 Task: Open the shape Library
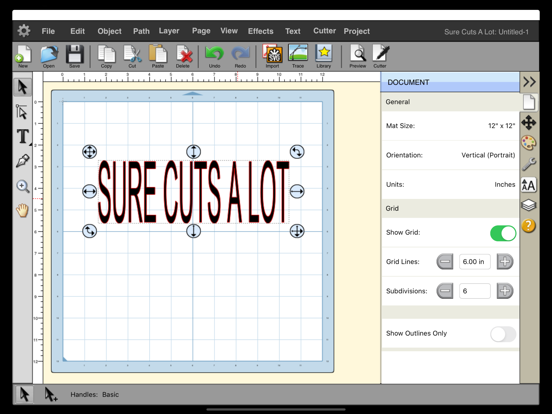point(324,56)
